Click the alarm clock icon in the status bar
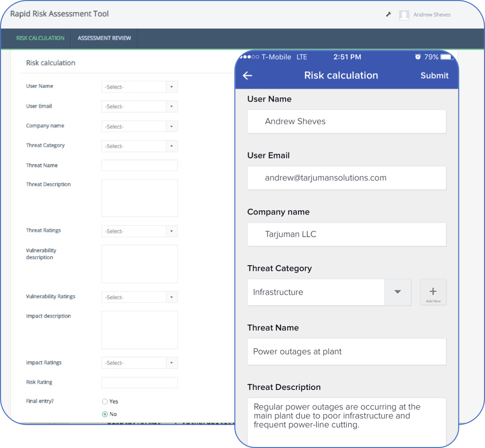The width and height of the screenshot is (485, 448). [x=417, y=57]
